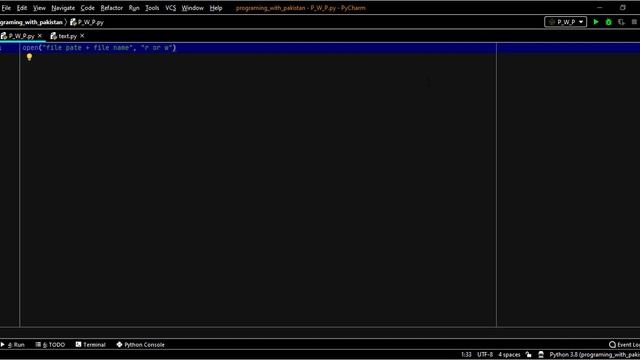The height and width of the screenshot is (360, 640).
Task: Open the View menu
Action: 39,8
